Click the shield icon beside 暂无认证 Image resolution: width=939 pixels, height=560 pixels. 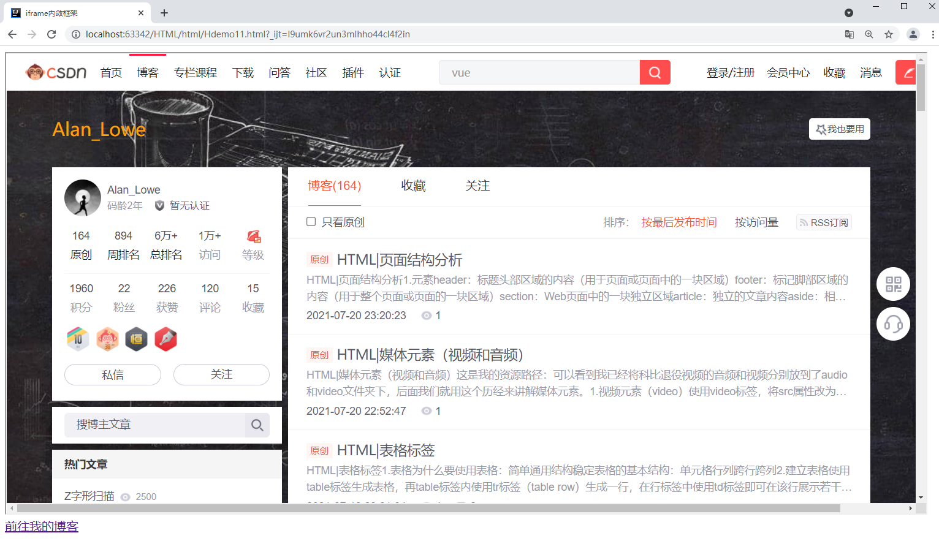[x=159, y=205]
